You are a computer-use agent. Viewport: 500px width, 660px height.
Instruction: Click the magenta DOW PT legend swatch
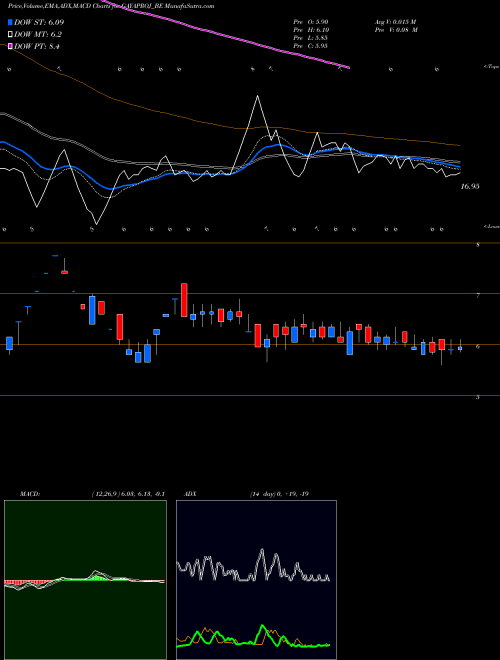[10, 46]
